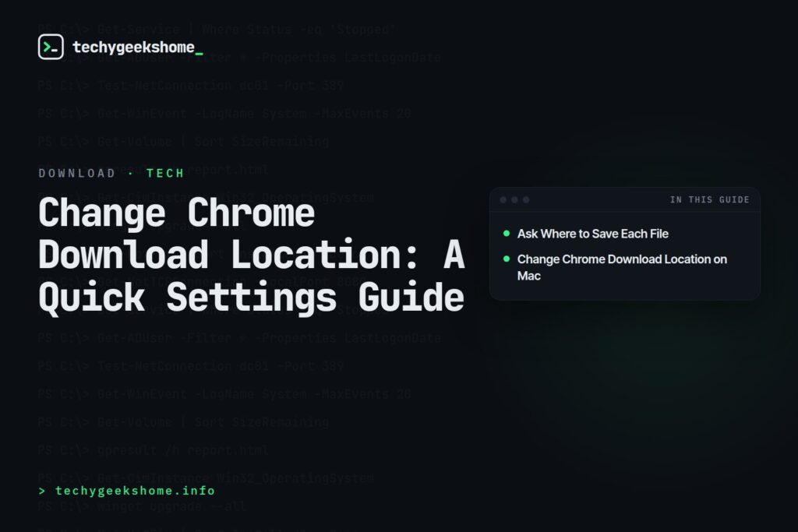The width and height of the screenshot is (798, 532).
Task: Open the techygeekshome_ brand name
Action: tap(138, 48)
